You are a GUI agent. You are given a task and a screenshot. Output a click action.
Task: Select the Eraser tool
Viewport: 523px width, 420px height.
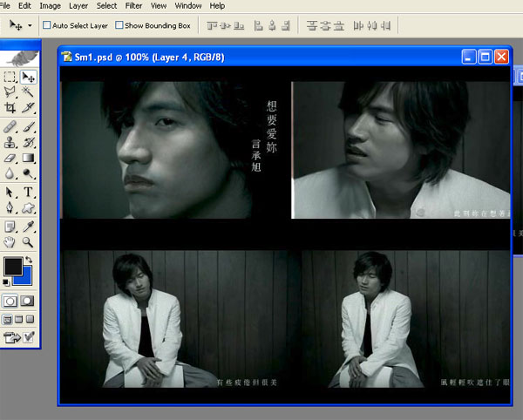click(10, 158)
